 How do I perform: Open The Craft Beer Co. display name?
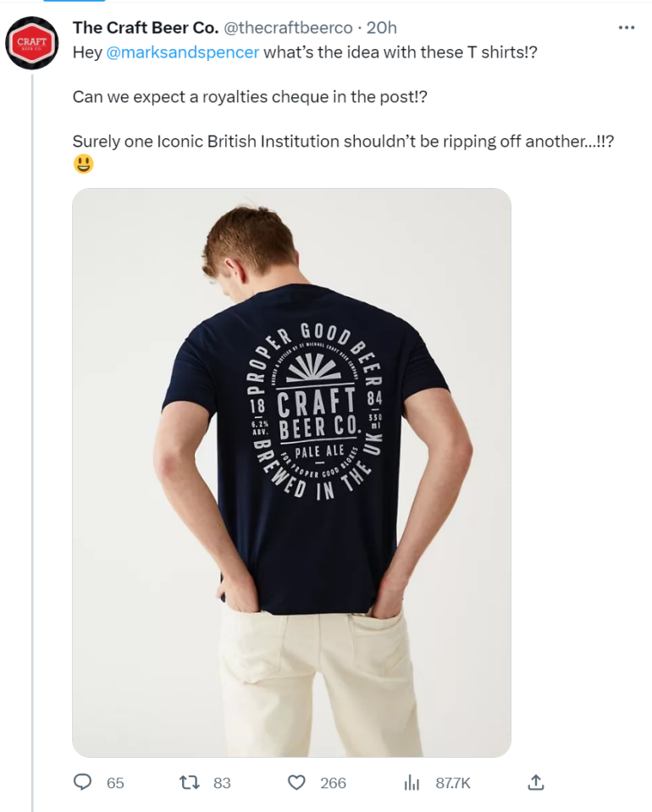(x=146, y=28)
